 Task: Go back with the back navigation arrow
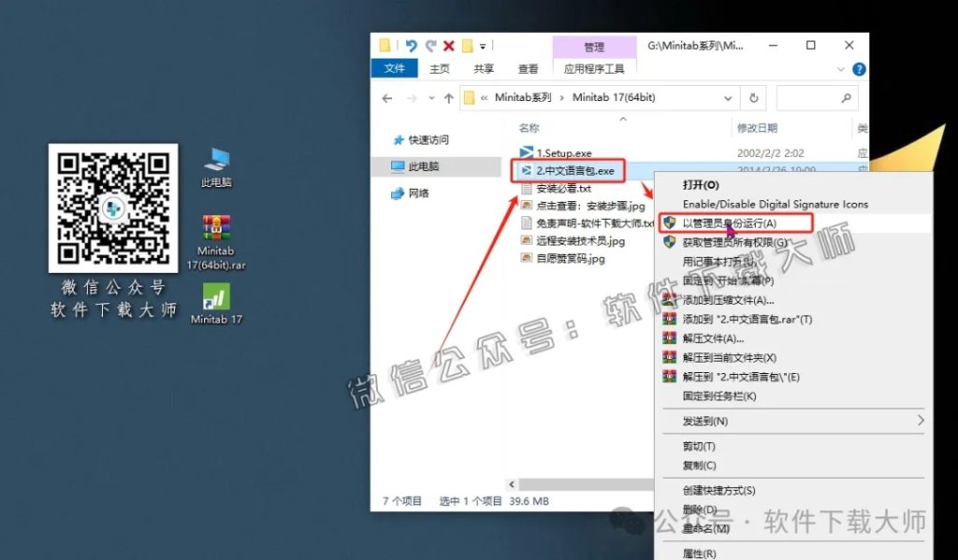point(388,97)
